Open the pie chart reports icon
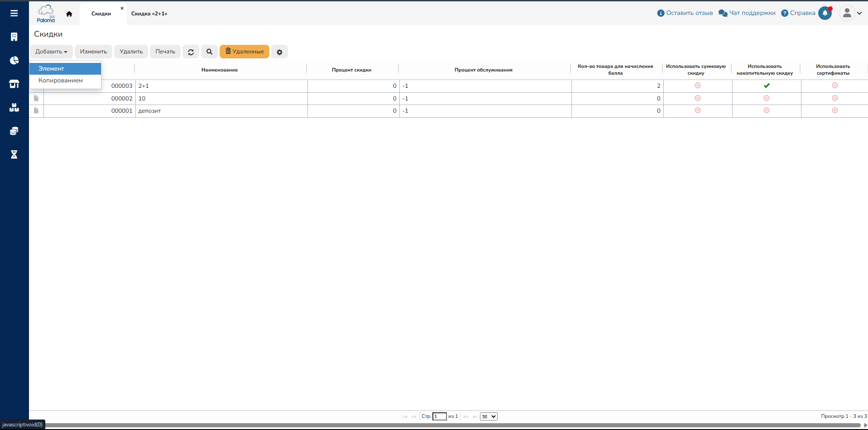This screenshot has width=868, height=430. 14,60
